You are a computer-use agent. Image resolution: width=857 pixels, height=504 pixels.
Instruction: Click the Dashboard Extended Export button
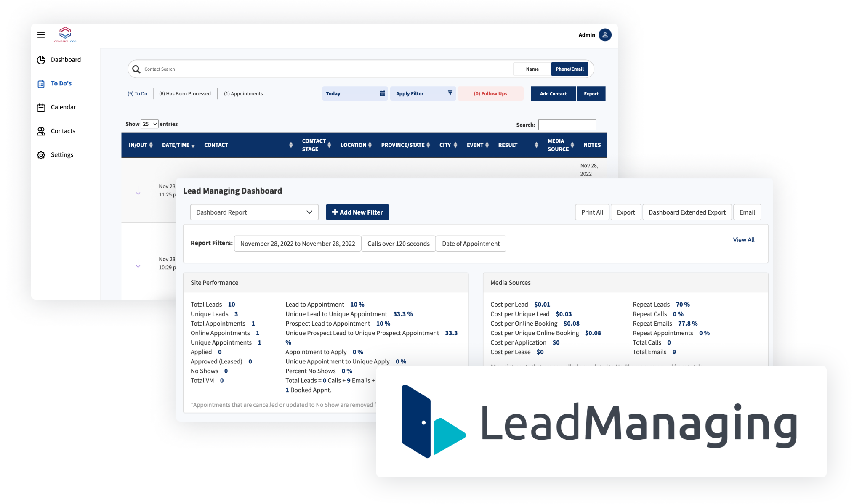(x=687, y=212)
